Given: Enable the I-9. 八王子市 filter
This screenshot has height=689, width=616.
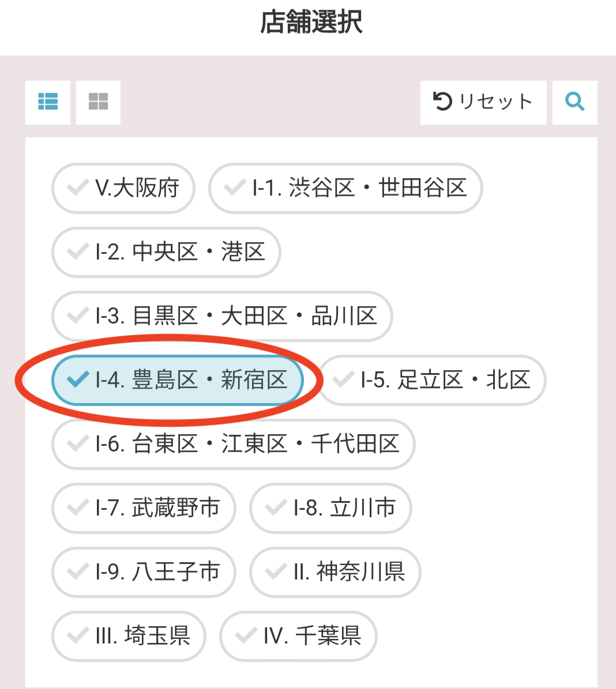Looking at the screenshot, I should (144, 572).
